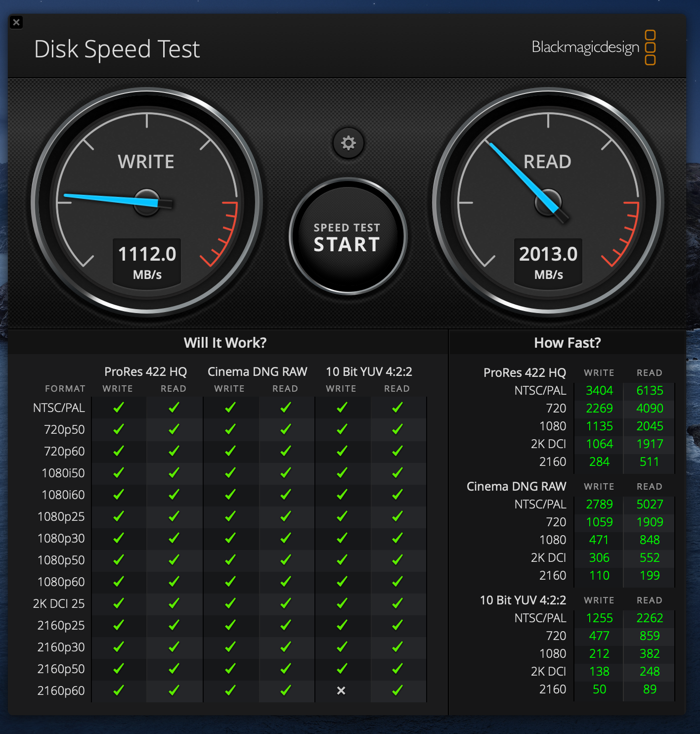Viewport: 700px width, 734px height.
Task: Open settings via the gear icon
Action: pos(349,143)
